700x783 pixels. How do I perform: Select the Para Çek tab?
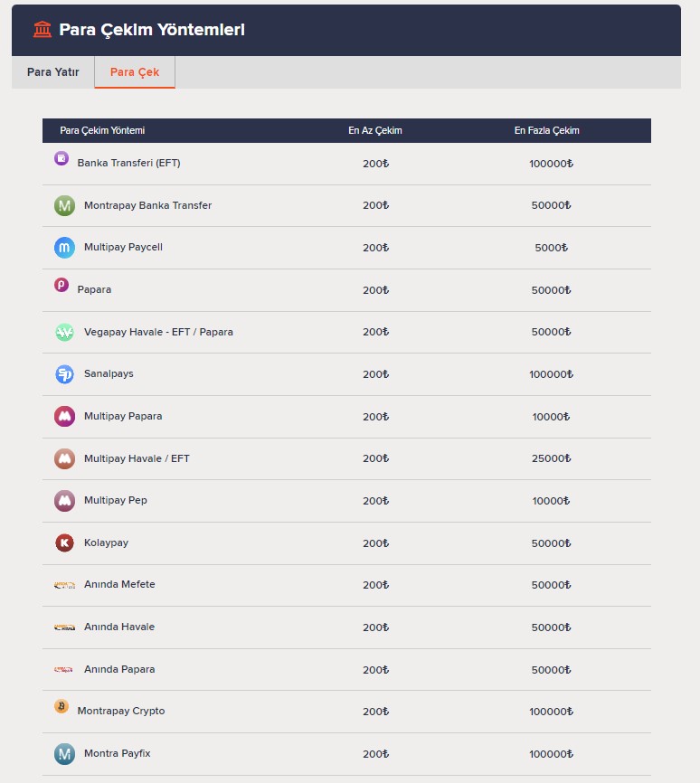pyautogui.click(x=135, y=72)
